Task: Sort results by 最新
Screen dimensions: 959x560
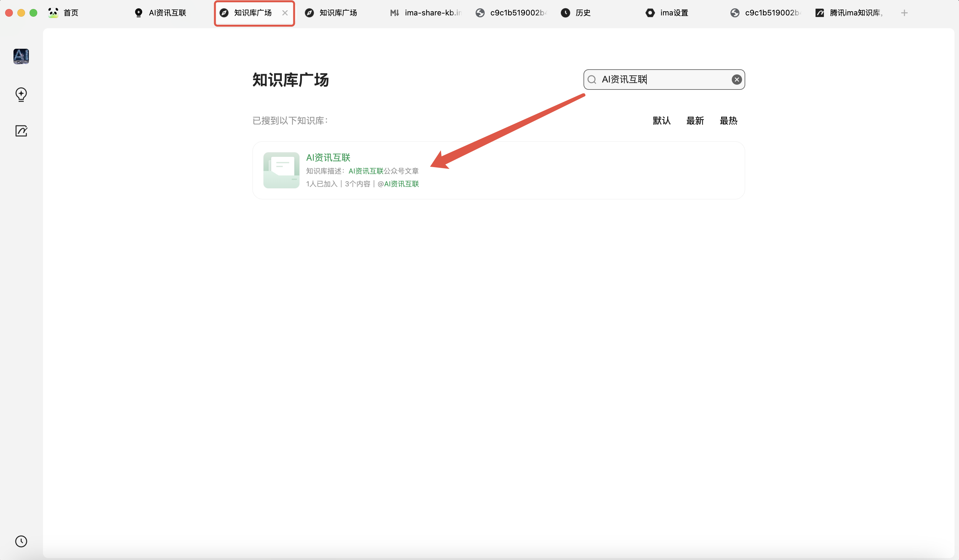Action: click(695, 121)
